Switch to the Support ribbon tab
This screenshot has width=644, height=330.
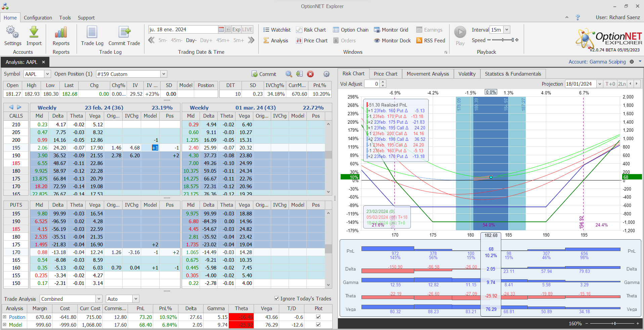coord(86,18)
